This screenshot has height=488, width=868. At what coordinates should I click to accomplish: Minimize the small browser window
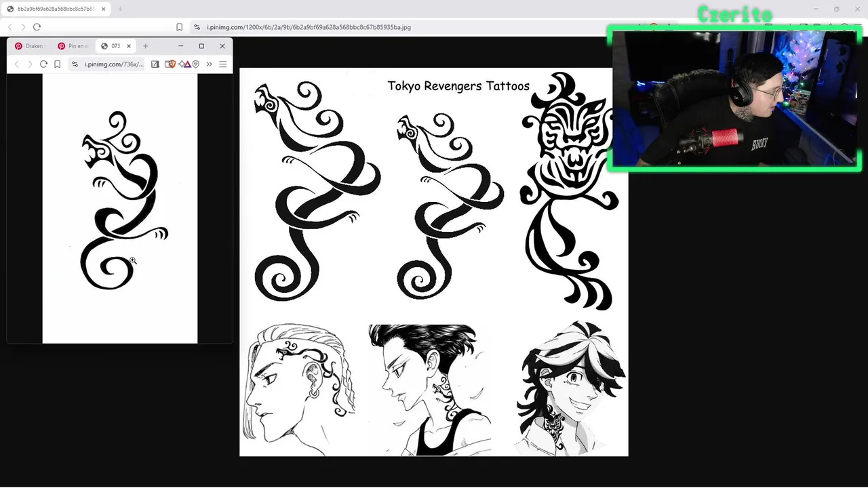click(180, 46)
